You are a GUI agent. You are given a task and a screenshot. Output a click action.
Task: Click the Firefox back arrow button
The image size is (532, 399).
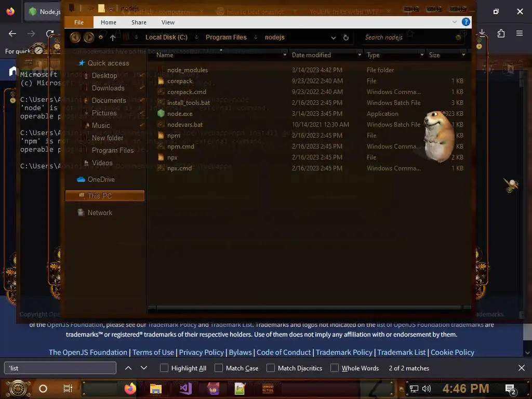coord(12,33)
